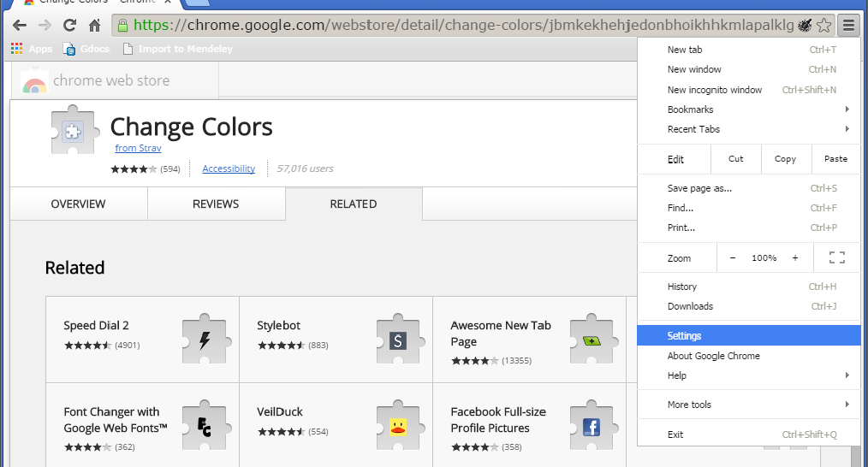
Task: Click the Chrome hamburger menu icon
Action: pos(847,26)
